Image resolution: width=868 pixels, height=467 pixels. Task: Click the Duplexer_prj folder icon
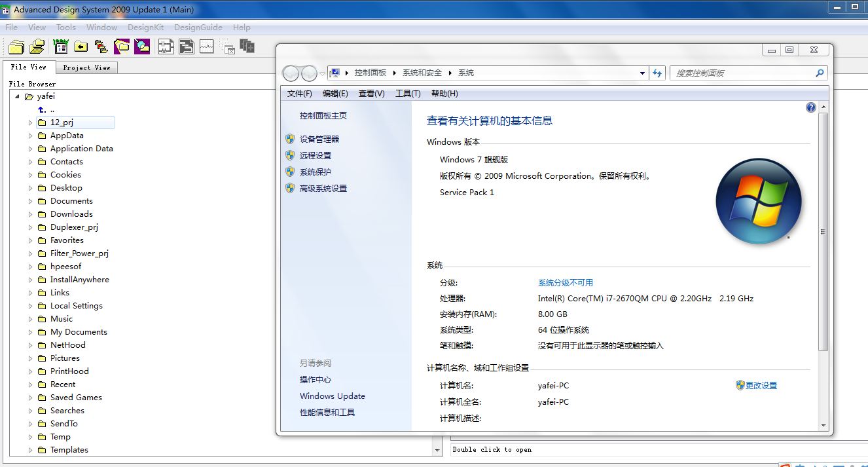[x=42, y=227]
